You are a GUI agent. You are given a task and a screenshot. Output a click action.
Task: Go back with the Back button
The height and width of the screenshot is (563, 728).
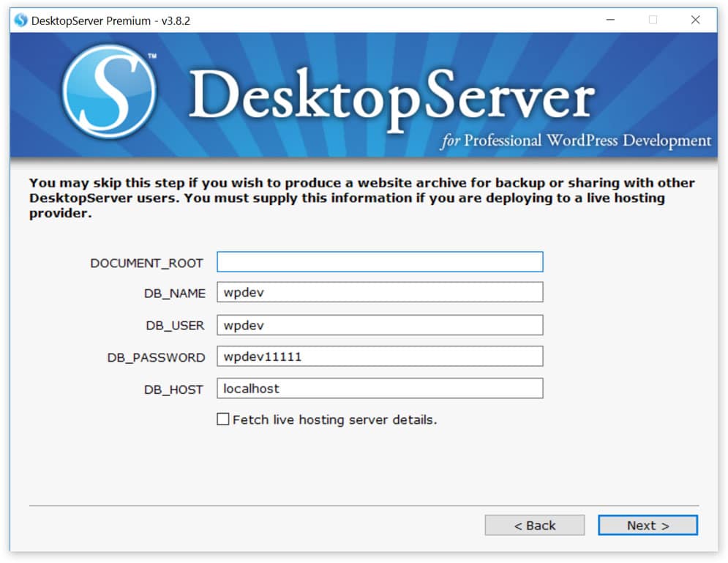click(535, 526)
